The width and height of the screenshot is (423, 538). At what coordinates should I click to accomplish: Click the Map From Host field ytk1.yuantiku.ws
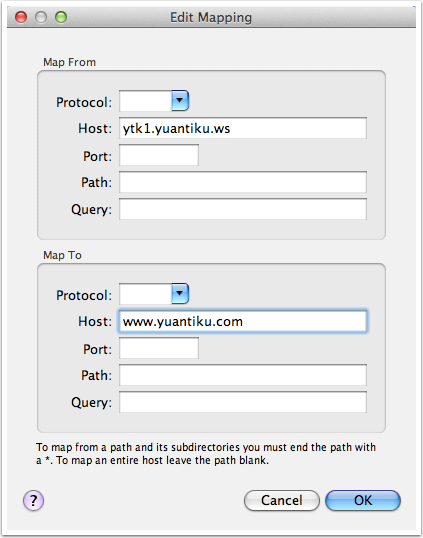click(x=243, y=128)
